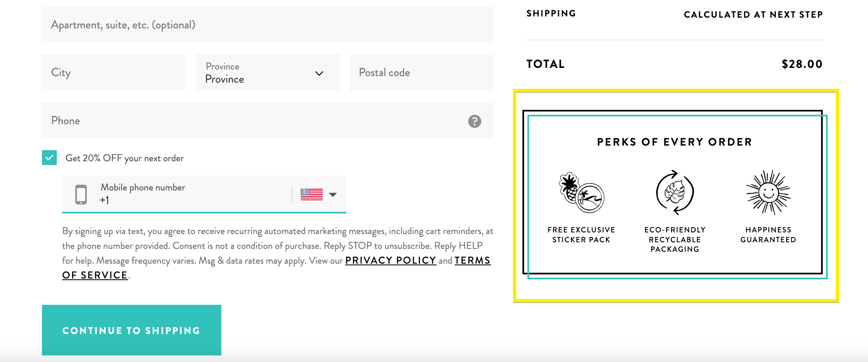Viewport: 868px width, 362px height.
Task: Open the Privacy Policy link
Action: [390, 260]
